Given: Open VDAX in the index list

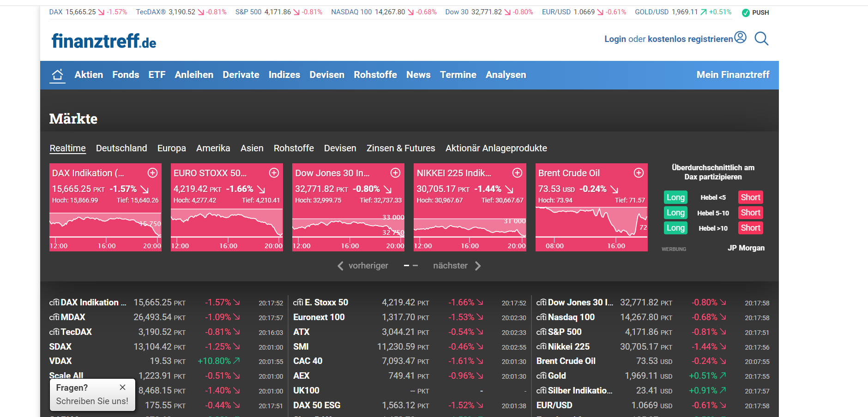Looking at the screenshot, I should point(60,361).
